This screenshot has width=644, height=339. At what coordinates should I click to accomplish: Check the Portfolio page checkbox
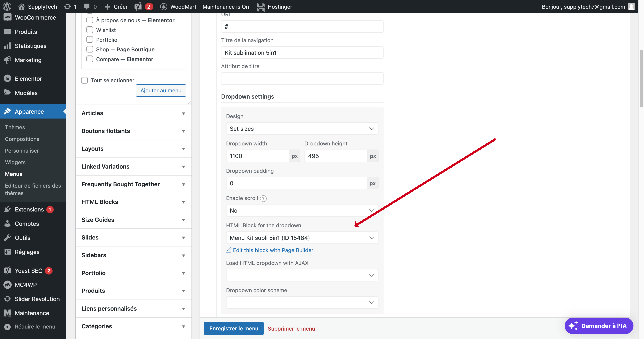point(90,40)
